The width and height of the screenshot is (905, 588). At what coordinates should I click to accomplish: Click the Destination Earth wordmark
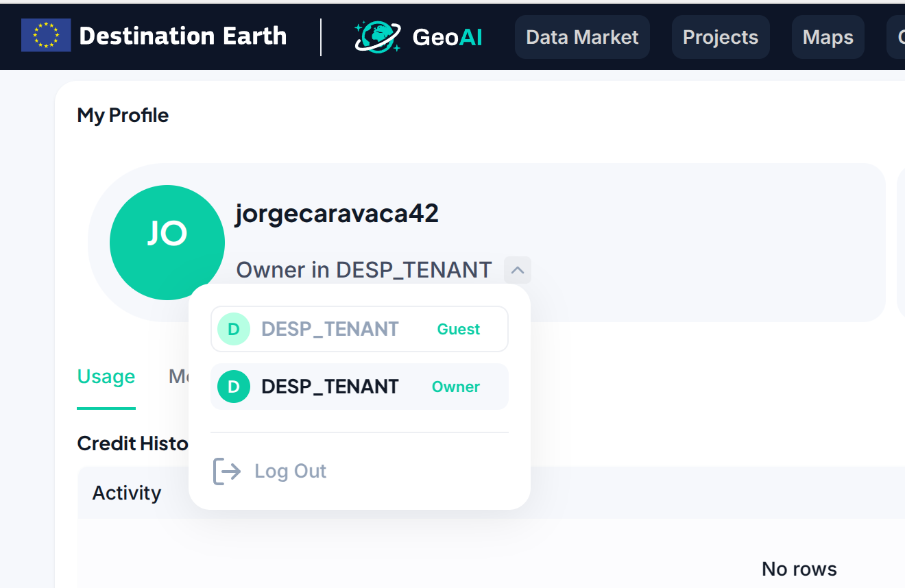tap(184, 36)
